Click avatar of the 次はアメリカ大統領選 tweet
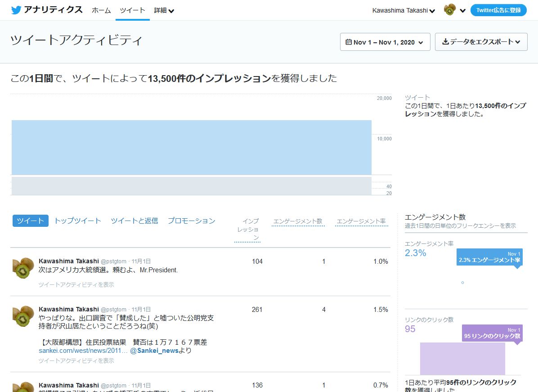This screenshot has height=392, width=538. pyautogui.click(x=23, y=268)
